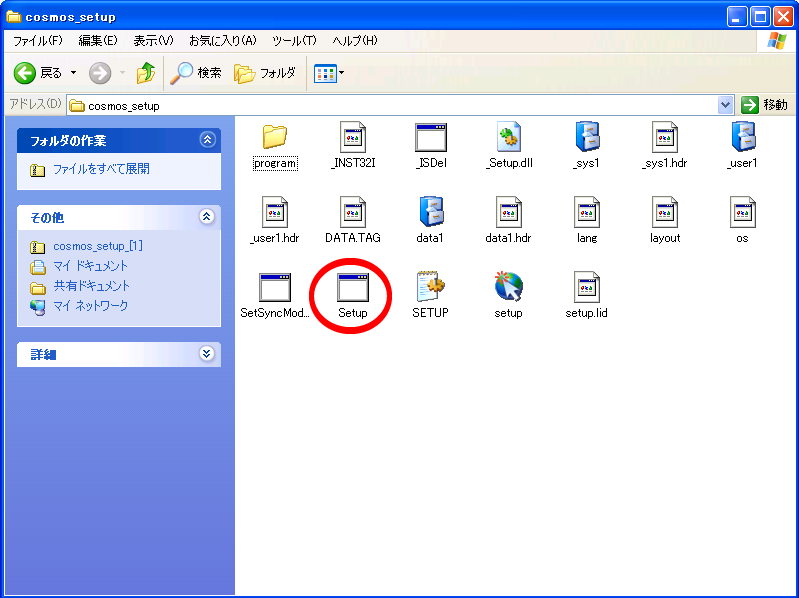Select the data1.hdr file icon
Image resolution: width=799 pixels, height=598 pixels.
pyautogui.click(x=509, y=211)
